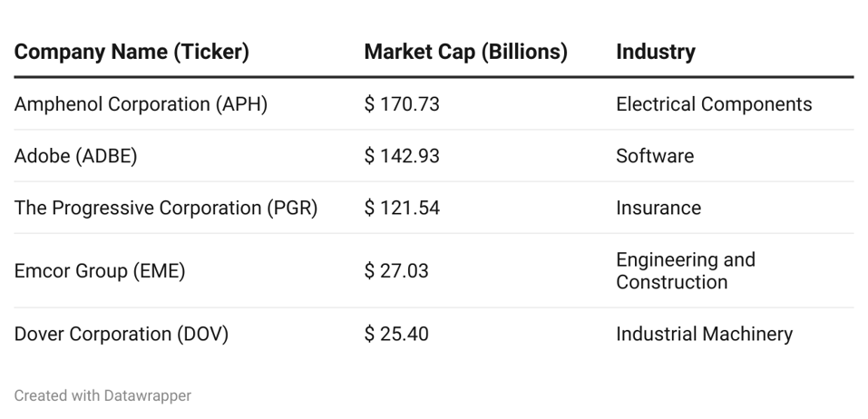Click the Emcor Group (EME) entry

click(x=99, y=271)
